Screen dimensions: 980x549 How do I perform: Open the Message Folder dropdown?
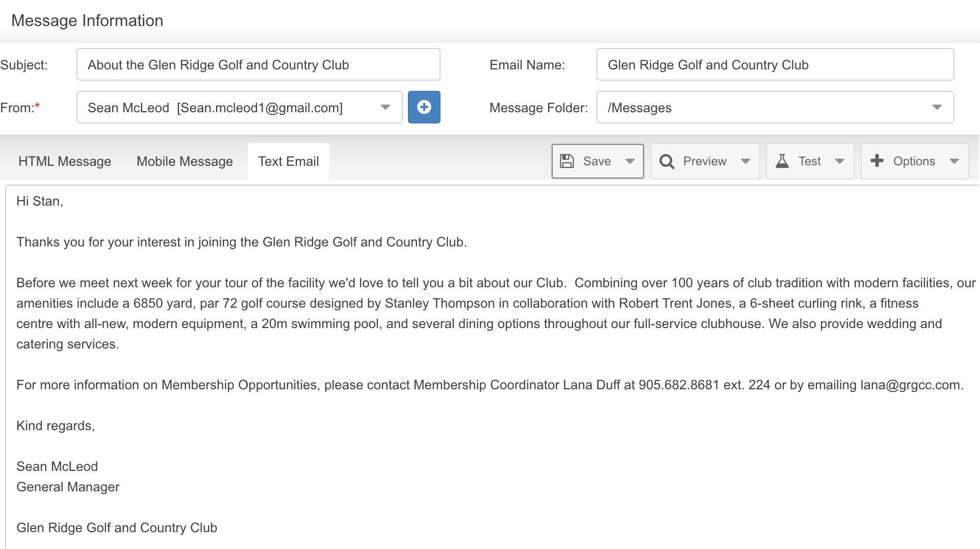pos(775,107)
